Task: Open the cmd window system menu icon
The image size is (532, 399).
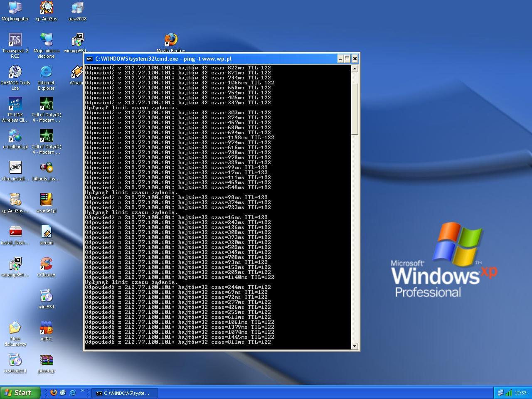Action: (89, 59)
